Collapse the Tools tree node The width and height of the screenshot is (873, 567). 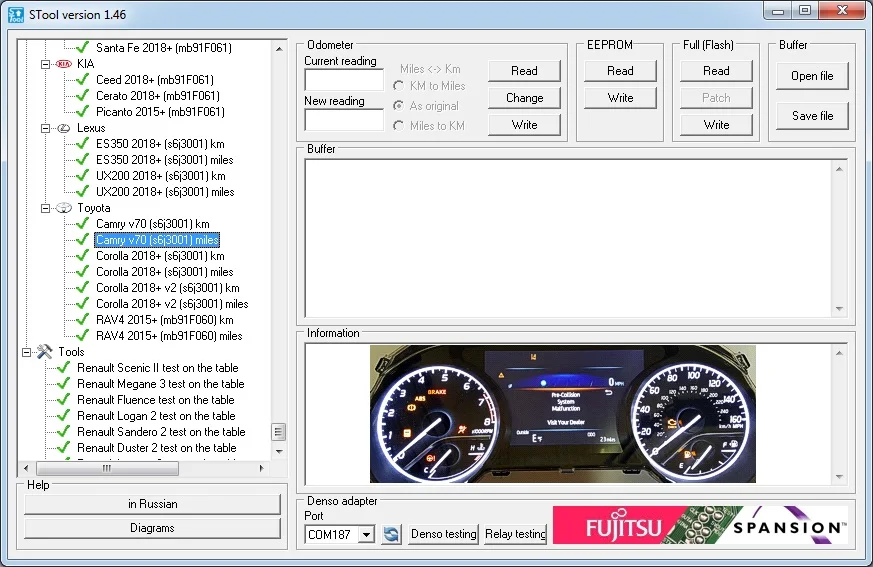[27, 352]
